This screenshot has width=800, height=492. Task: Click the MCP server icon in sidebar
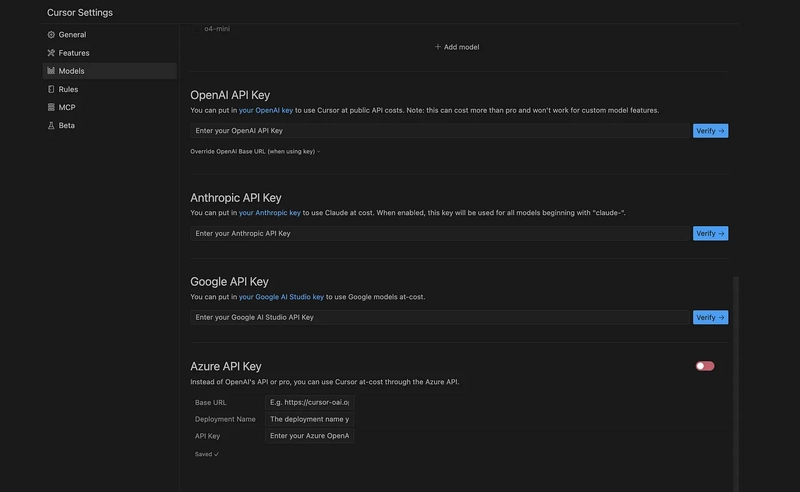coord(51,107)
